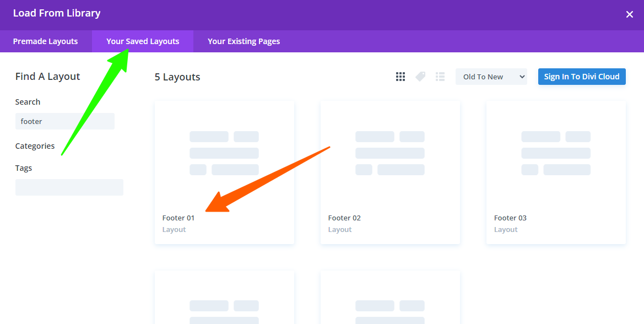Switch to grid view of layouts

point(401,77)
